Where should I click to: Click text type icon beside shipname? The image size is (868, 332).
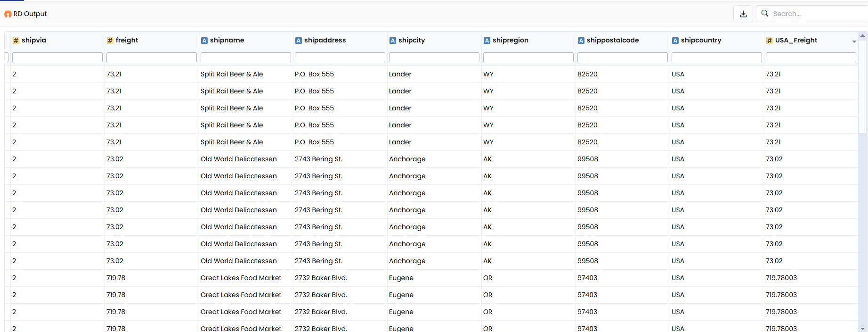click(x=204, y=41)
